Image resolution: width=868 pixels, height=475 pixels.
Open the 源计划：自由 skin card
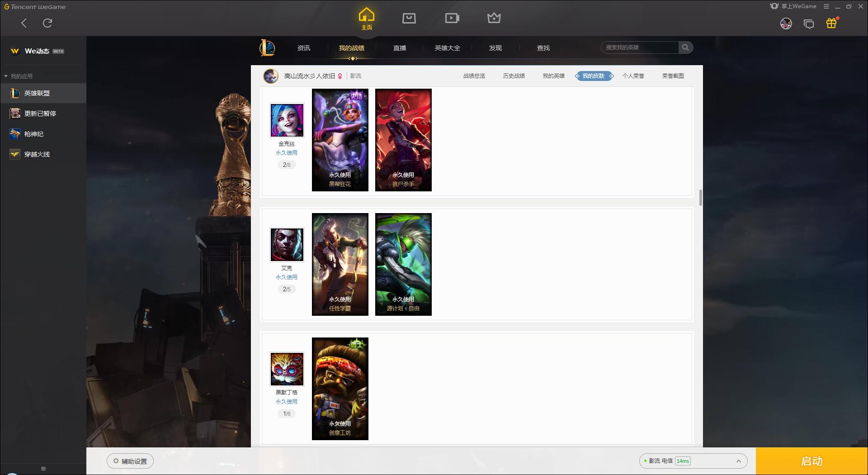click(x=403, y=264)
